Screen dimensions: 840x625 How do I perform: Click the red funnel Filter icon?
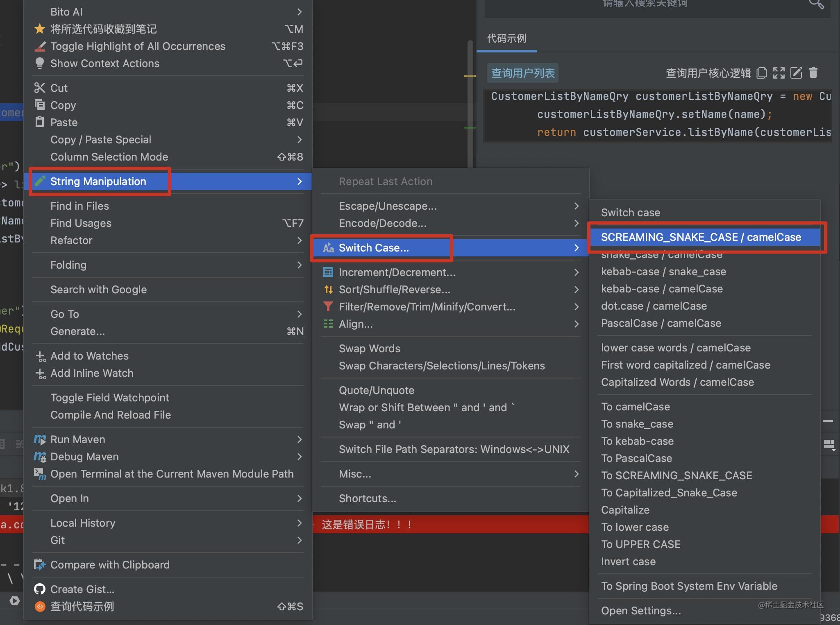click(328, 306)
